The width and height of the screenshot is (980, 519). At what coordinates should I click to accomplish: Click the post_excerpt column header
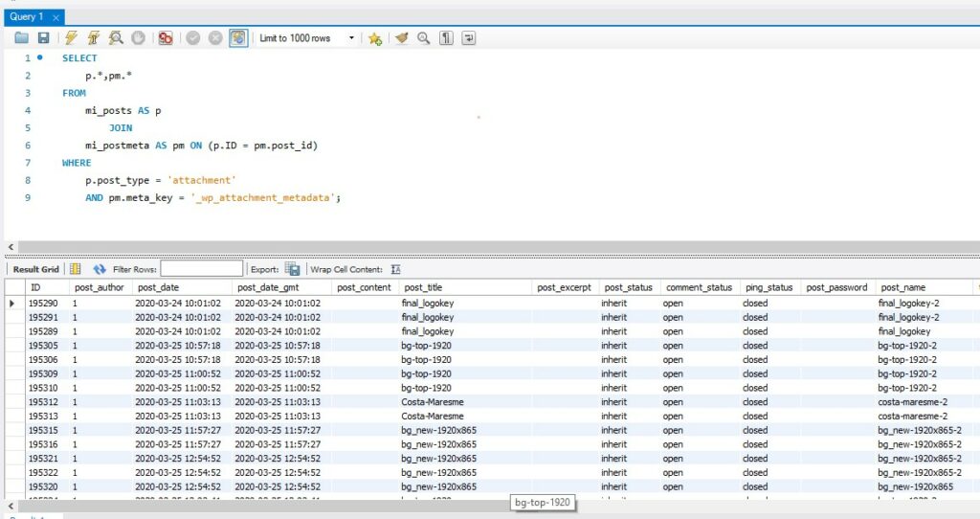[x=564, y=287]
